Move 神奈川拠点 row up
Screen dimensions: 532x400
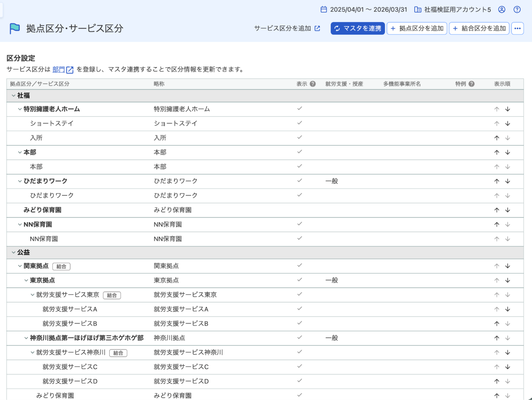pyautogui.click(x=497, y=338)
